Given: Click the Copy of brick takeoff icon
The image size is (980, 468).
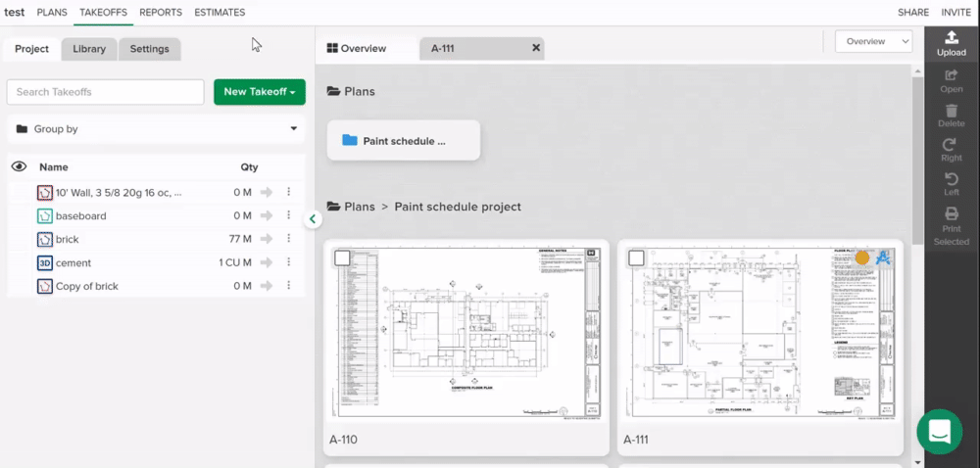Looking at the screenshot, I should click(44, 286).
